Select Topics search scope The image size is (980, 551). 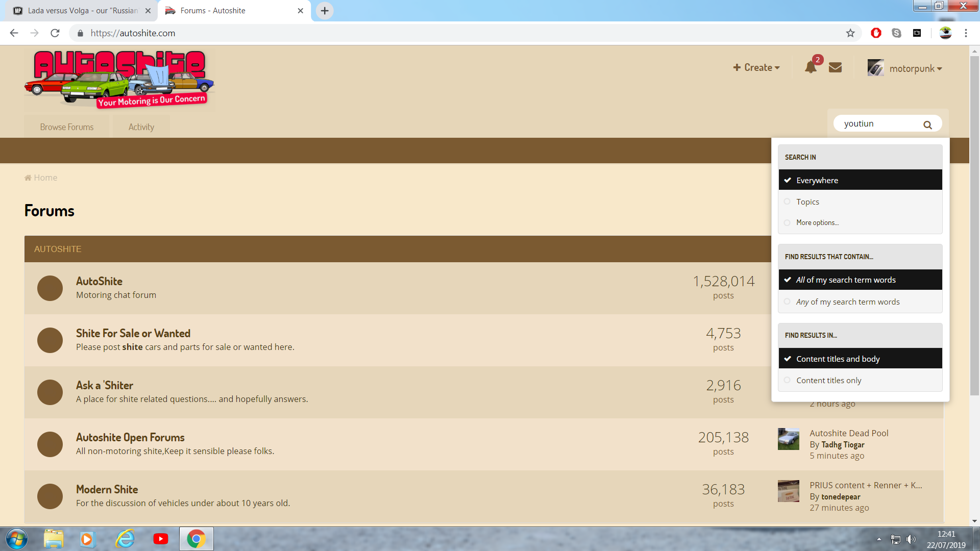tap(860, 202)
